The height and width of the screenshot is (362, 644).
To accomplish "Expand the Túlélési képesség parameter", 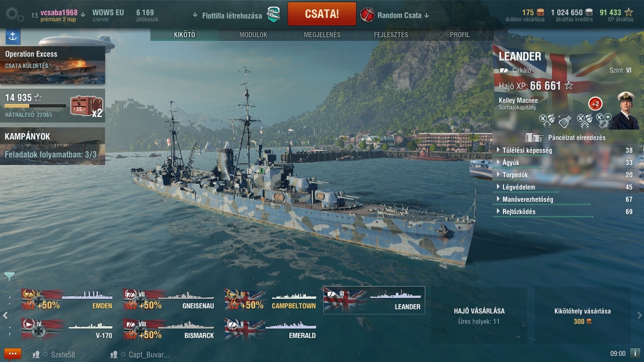I will click(x=566, y=150).
